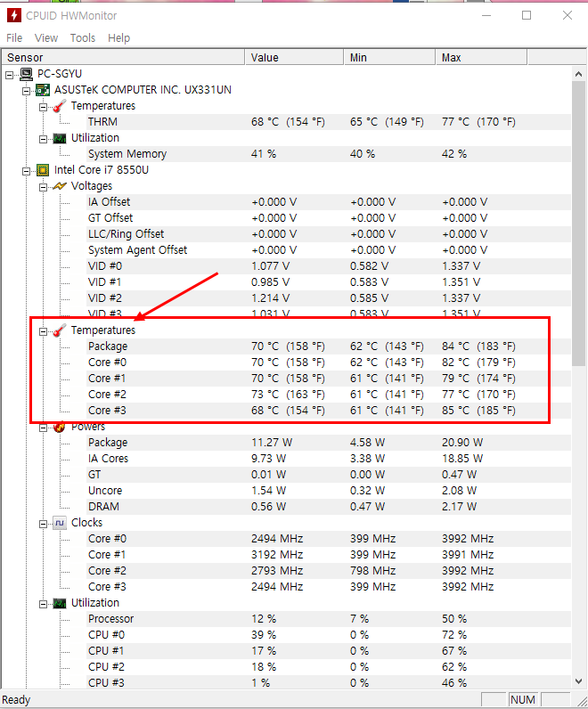
Task: Select the CPU #1 utilization row
Action: (329, 651)
